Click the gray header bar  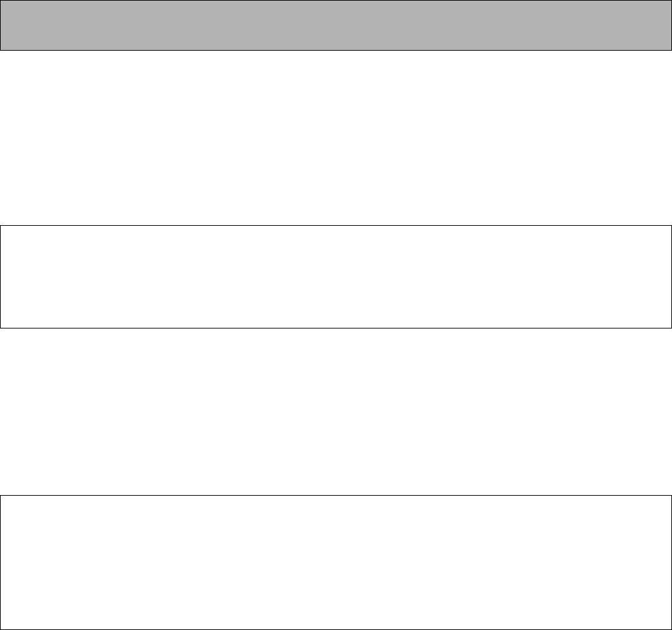[336, 25]
